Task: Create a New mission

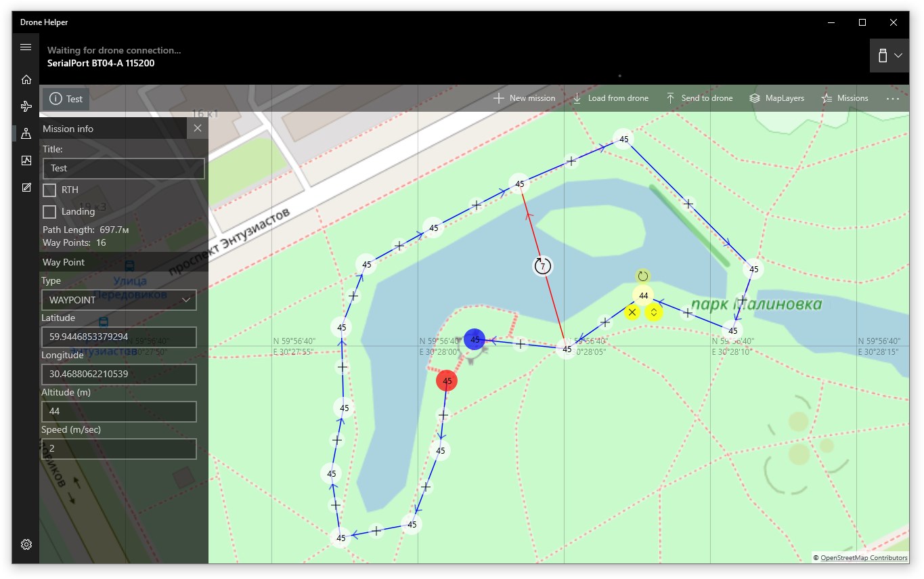Action: pos(524,98)
